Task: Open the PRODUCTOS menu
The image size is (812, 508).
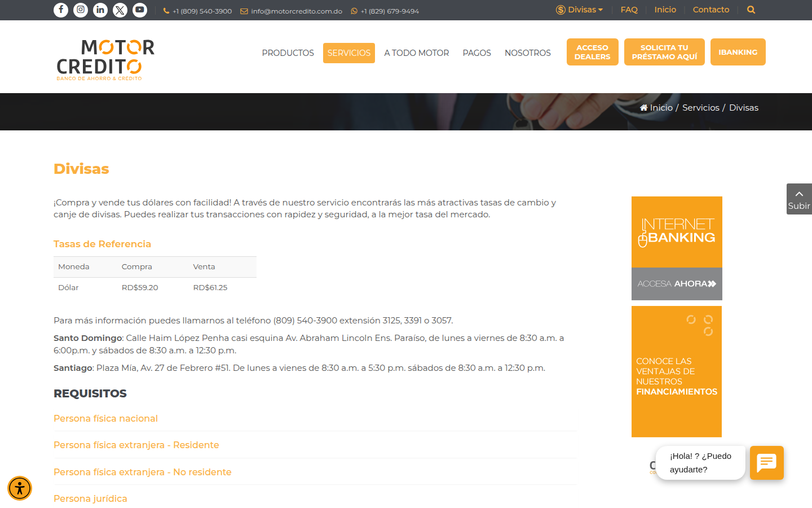Action: [288, 53]
